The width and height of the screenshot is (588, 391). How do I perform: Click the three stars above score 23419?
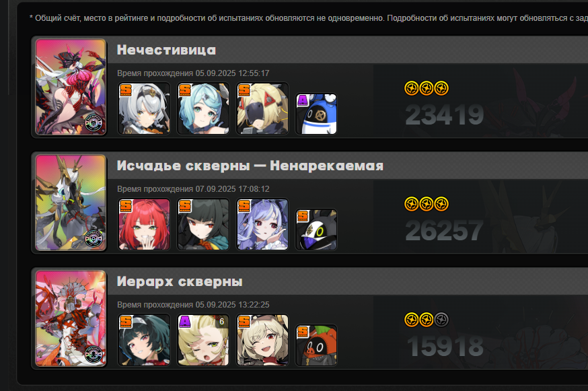(427, 88)
